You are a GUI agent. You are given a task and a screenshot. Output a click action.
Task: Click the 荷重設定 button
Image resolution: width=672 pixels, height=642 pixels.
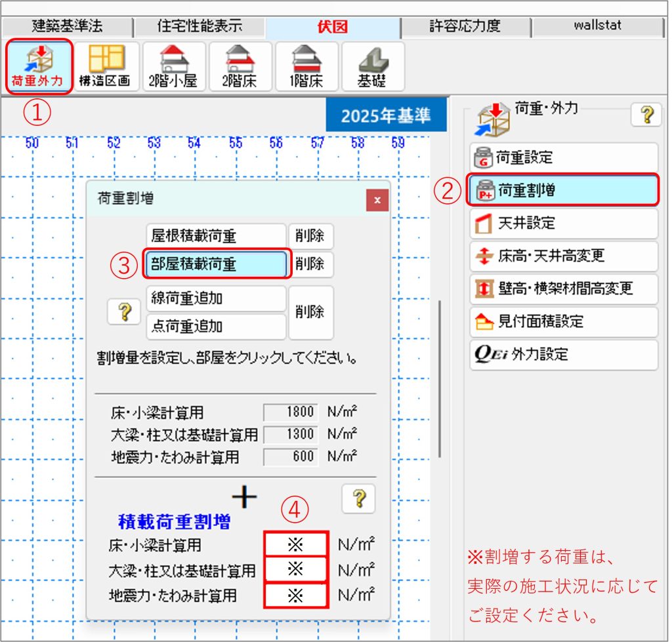[x=563, y=157]
